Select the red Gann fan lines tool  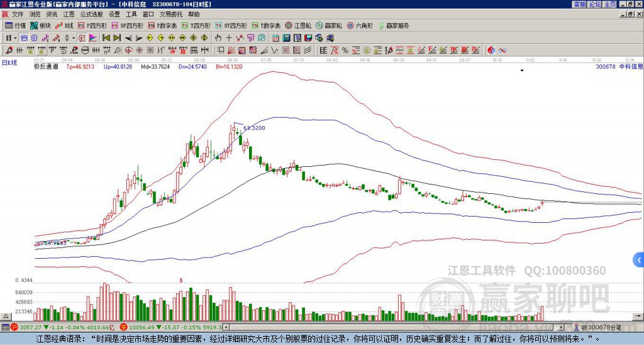tap(231, 50)
